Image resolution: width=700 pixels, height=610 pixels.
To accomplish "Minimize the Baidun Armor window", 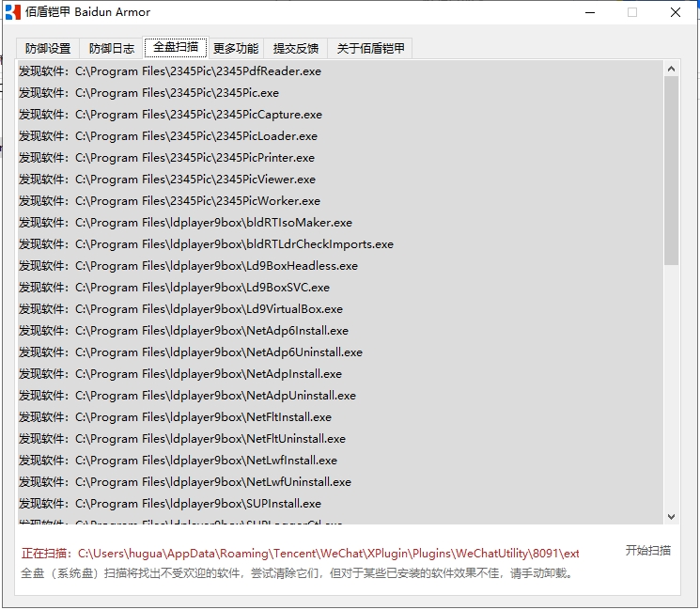I will click(x=590, y=12).
